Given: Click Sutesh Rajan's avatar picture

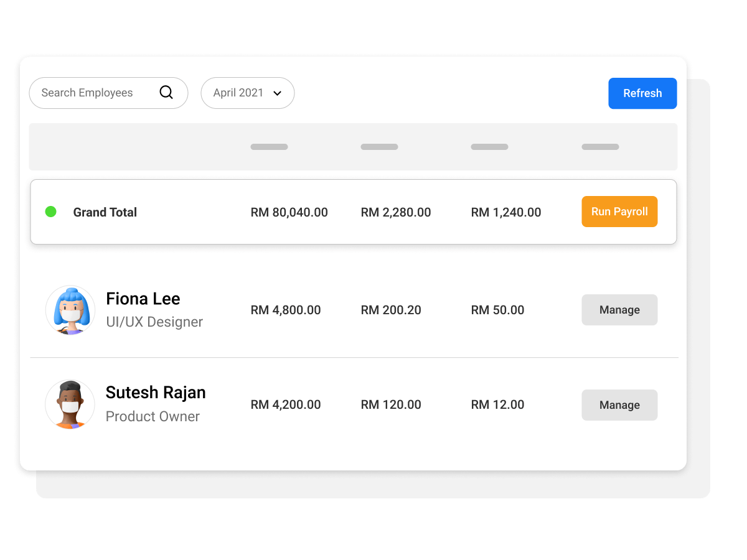Looking at the screenshot, I should click(70, 404).
